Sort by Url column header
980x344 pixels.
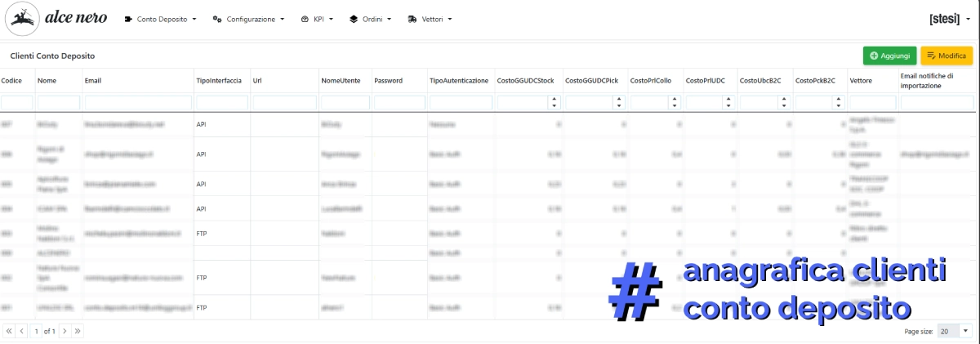[x=257, y=81]
